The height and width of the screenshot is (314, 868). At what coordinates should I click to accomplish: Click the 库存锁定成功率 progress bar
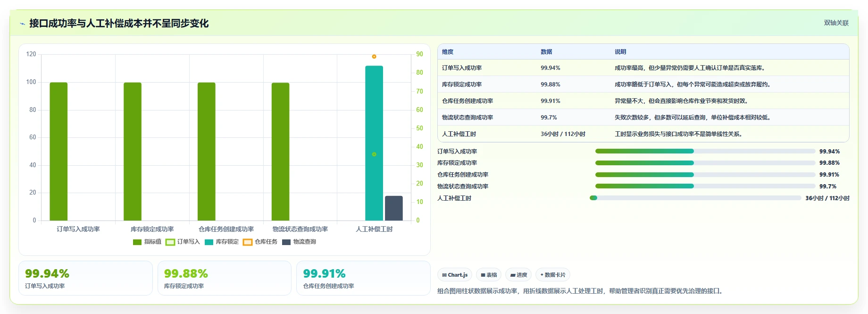point(705,163)
